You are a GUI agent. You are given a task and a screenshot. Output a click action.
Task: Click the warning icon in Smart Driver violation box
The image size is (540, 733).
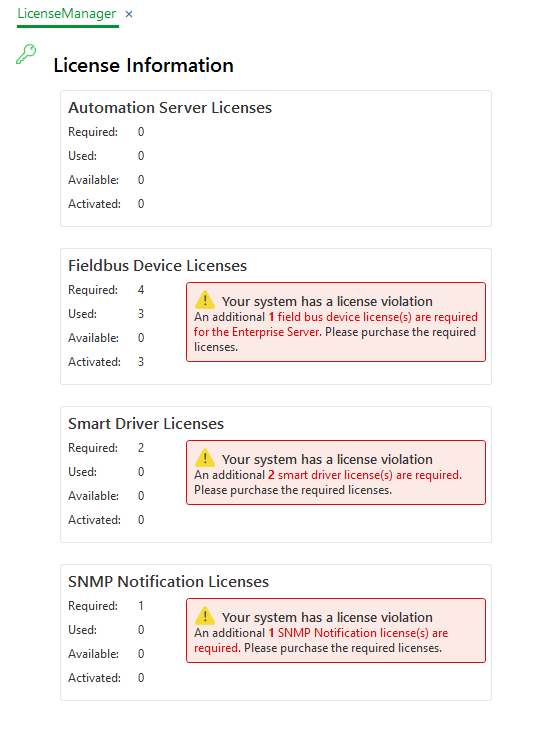pyautogui.click(x=205, y=458)
